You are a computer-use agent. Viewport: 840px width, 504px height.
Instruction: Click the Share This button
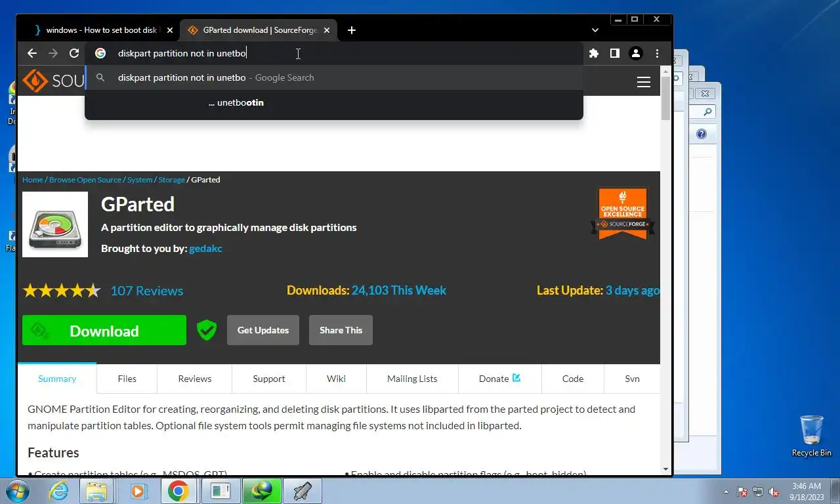(x=341, y=330)
